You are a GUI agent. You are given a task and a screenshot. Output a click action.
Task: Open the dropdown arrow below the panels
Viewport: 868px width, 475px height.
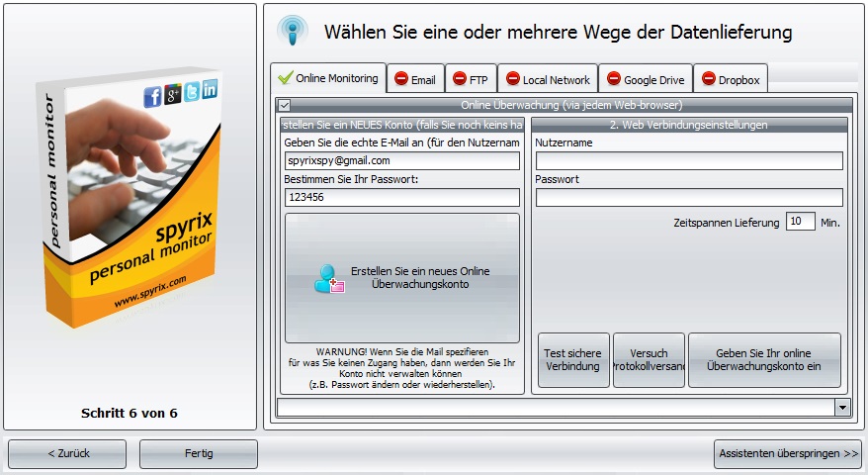(x=842, y=408)
